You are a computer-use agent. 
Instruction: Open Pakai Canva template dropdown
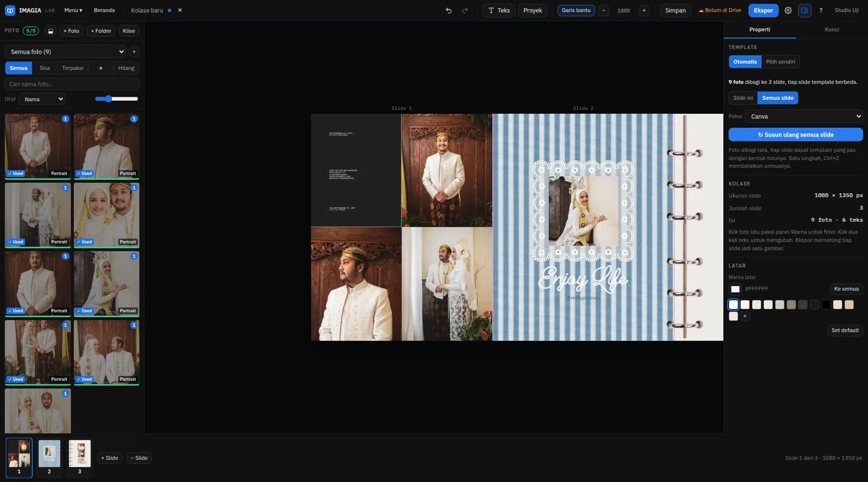pyautogui.click(x=803, y=117)
